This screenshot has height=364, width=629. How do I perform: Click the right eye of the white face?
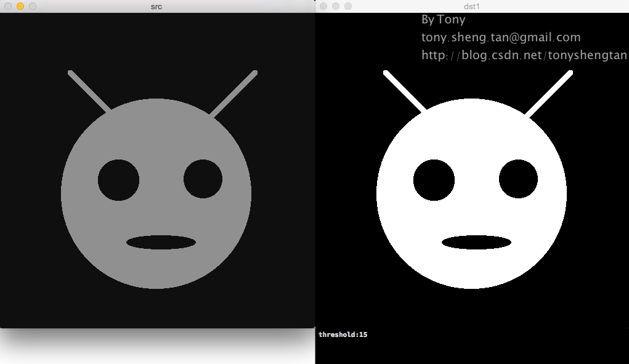pos(518,179)
